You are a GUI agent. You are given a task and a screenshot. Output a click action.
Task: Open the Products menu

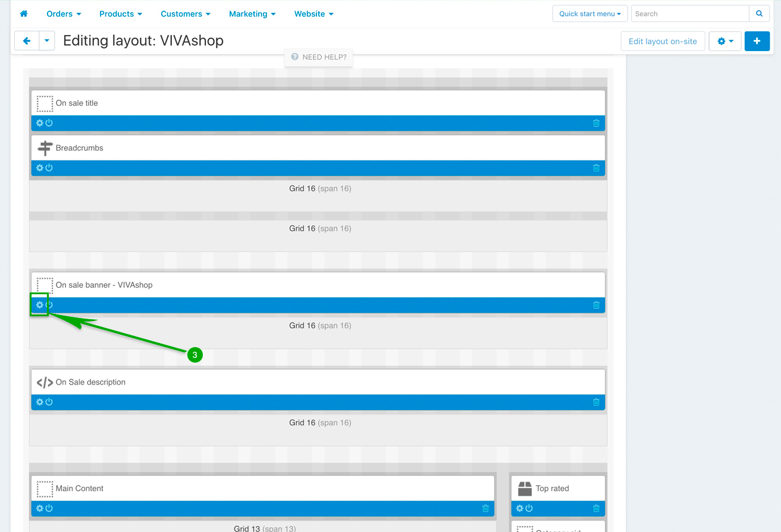point(121,14)
